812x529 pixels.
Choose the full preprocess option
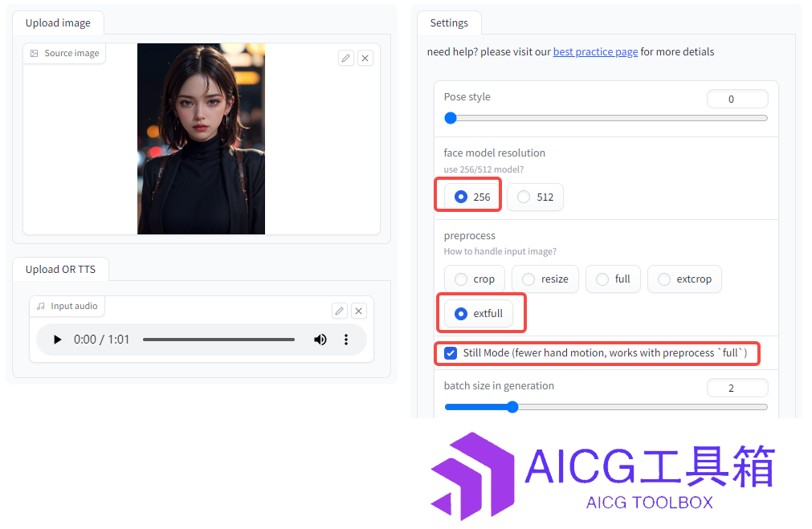613,279
